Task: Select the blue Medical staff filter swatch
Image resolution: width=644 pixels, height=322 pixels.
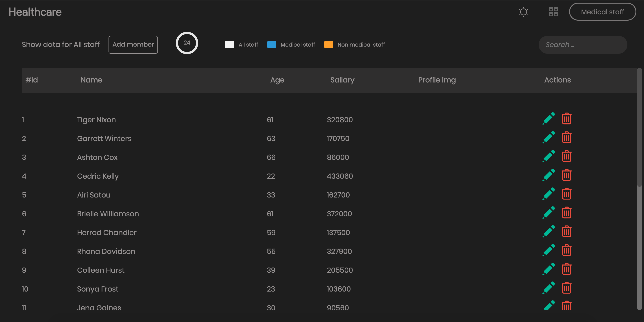Action: click(272, 45)
